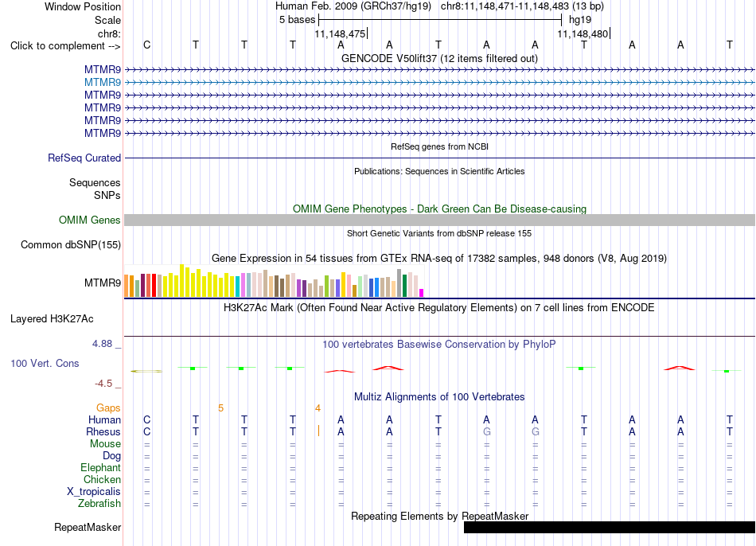
Task: Click the ruler position label 11,148,480
Action: tap(583, 34)
